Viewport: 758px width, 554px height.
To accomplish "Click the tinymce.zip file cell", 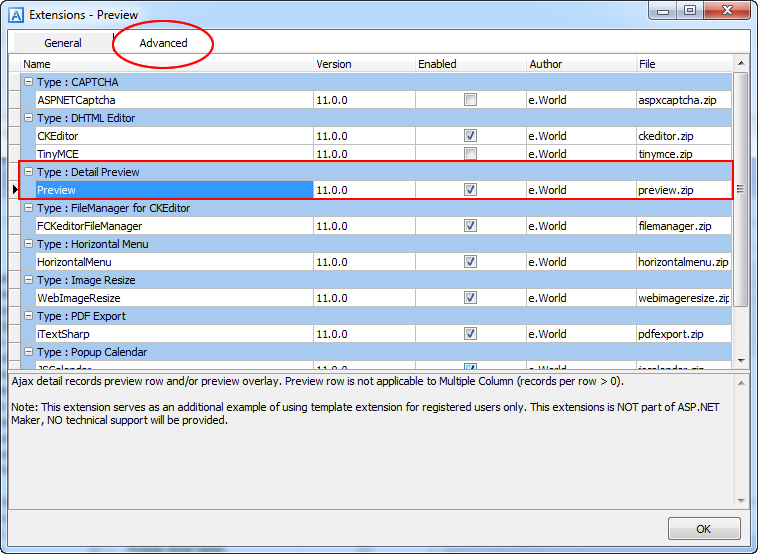I will click(684, 154).
